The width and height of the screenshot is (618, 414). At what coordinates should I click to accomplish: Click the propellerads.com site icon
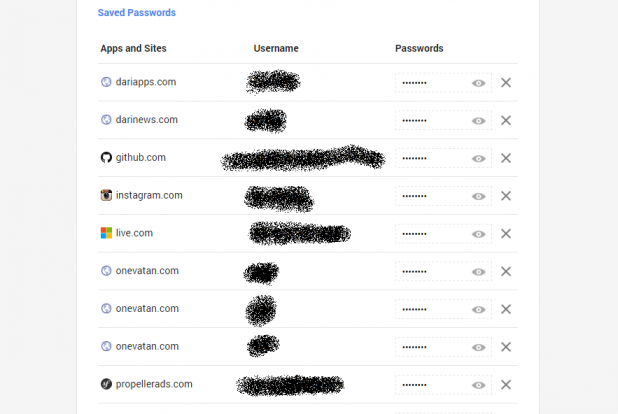tap(106, 384)
